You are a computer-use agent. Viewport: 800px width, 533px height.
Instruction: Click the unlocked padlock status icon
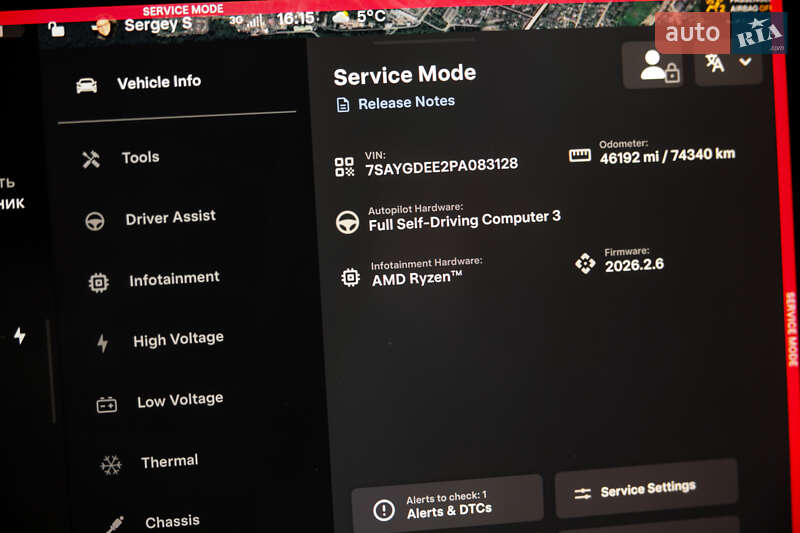click(x=56, y=29)
